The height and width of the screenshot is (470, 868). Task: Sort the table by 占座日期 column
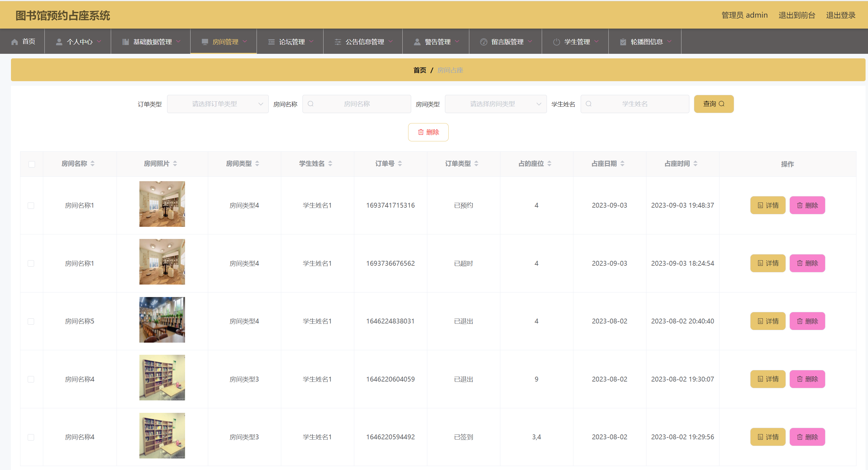point(622,164)
